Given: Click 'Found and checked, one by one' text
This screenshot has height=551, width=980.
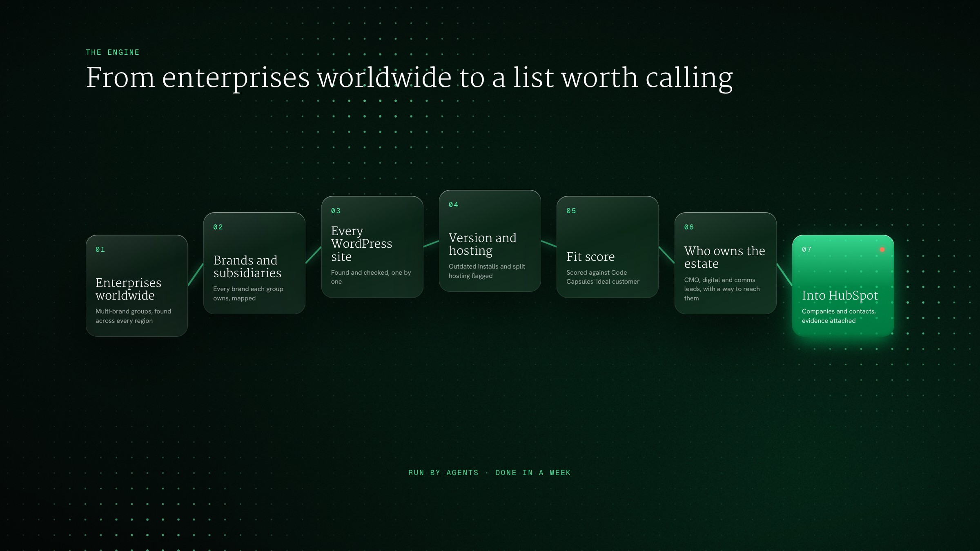Looking at the screenshot, I should pyautogui.click(x=371, y=277).
